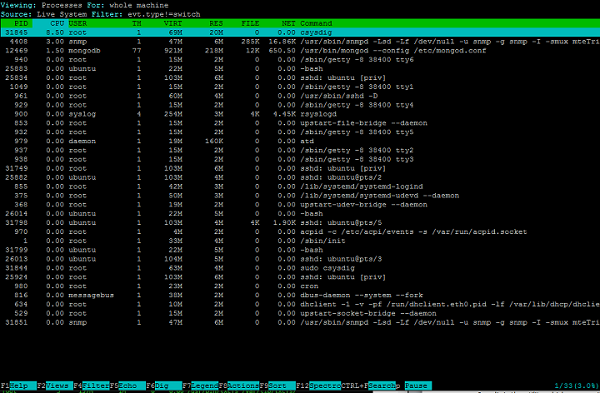Image resolution: width=600 pixels, height=393 pixels.
Task: Sort by the NET column header
Action: pos(289,23)
